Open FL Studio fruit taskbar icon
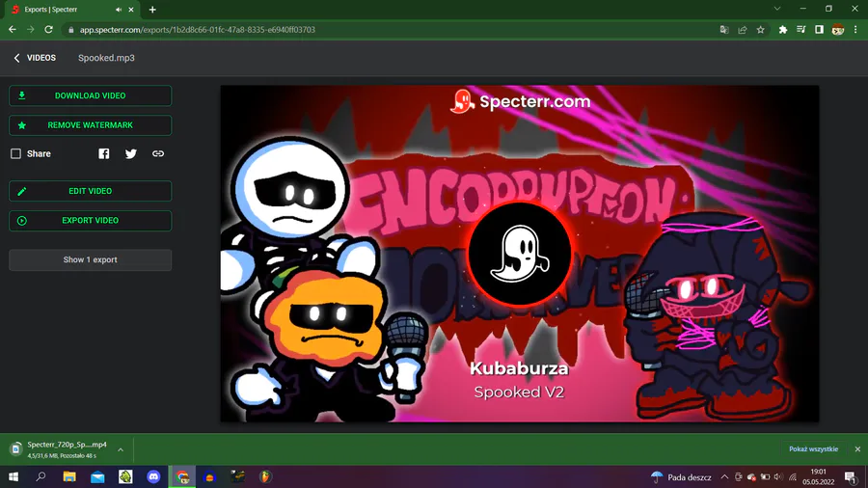 pos(266,476)
